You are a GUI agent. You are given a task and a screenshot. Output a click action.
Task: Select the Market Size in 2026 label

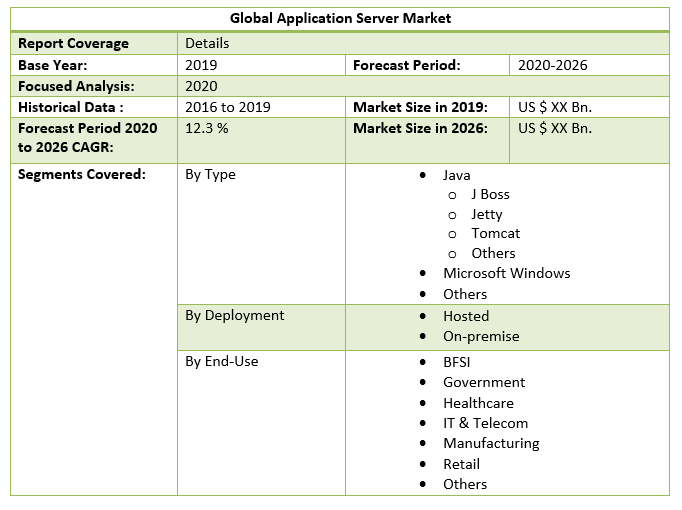pos(420,128)
